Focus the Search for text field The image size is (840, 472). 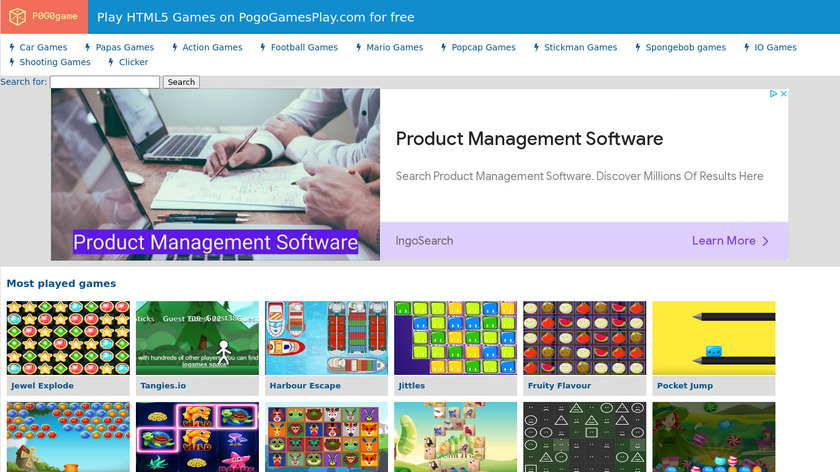click(105, 82)
